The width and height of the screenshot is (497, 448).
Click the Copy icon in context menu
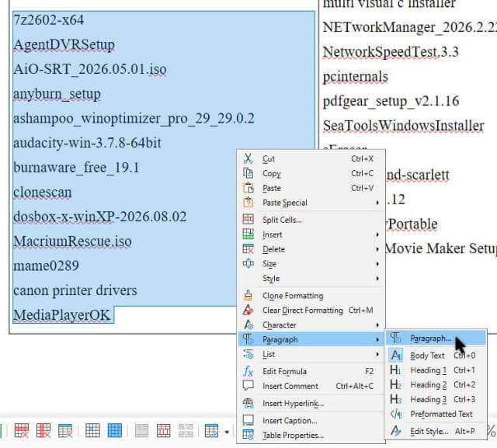pyautogui.click(x=248, y=173)
